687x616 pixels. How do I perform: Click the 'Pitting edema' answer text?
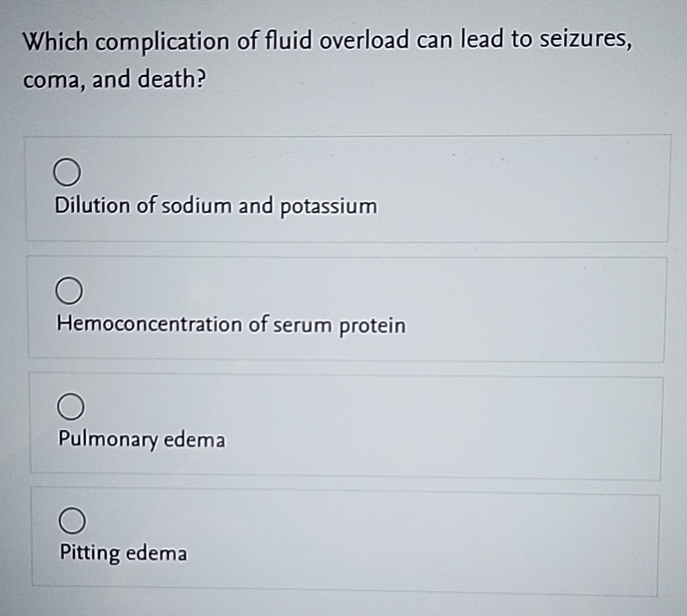coord(123,554)
